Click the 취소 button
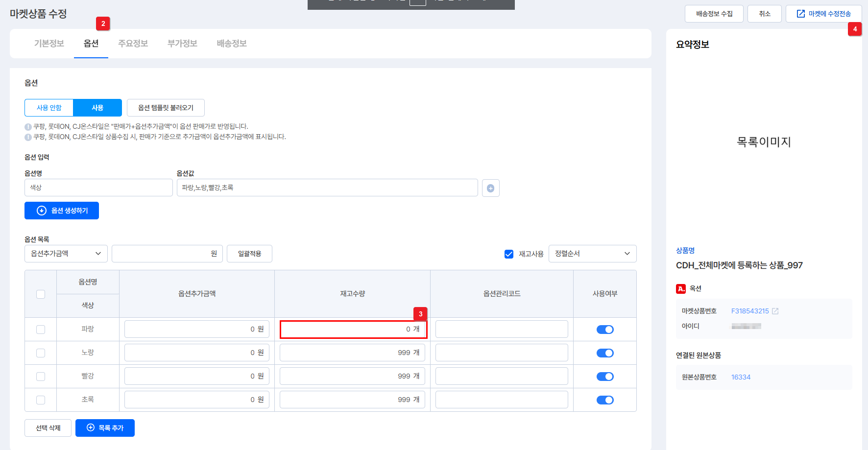The height and width of the screenshot is (450, 868). [x=765, y=14]
